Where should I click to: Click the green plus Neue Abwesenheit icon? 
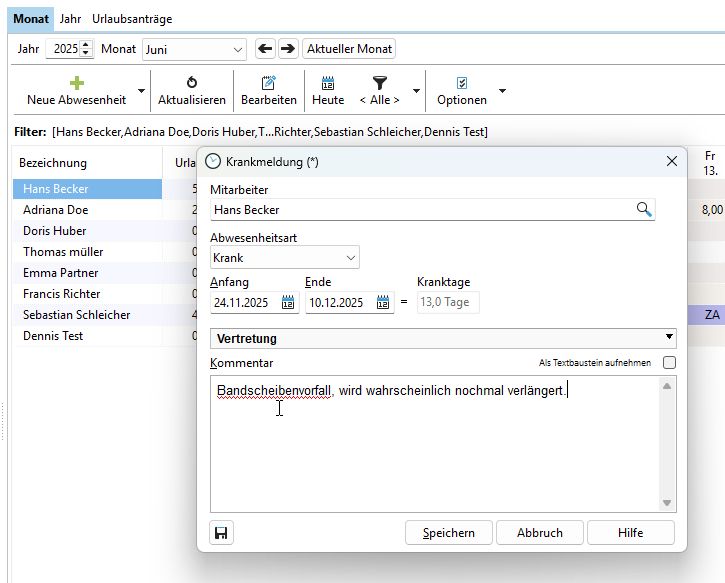coord(76,83)
